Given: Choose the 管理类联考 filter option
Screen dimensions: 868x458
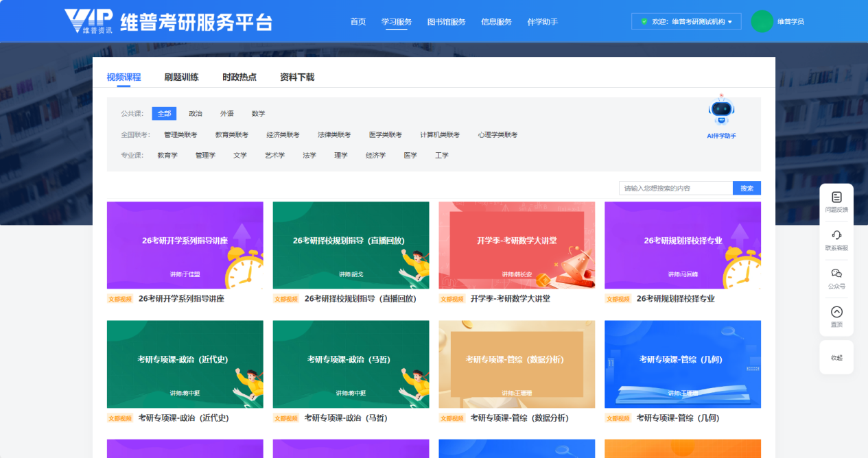Looking at the screenshot, I should coord(180,135).
